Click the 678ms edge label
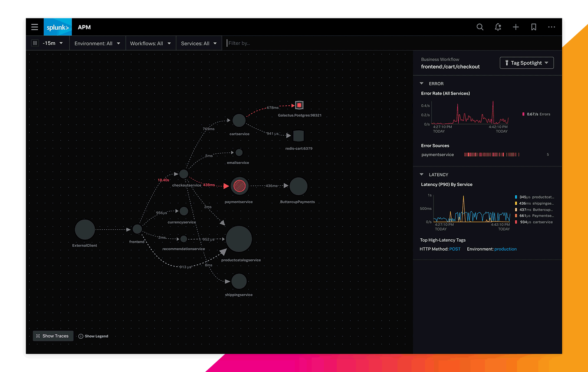588x372 pixels. 273,108
